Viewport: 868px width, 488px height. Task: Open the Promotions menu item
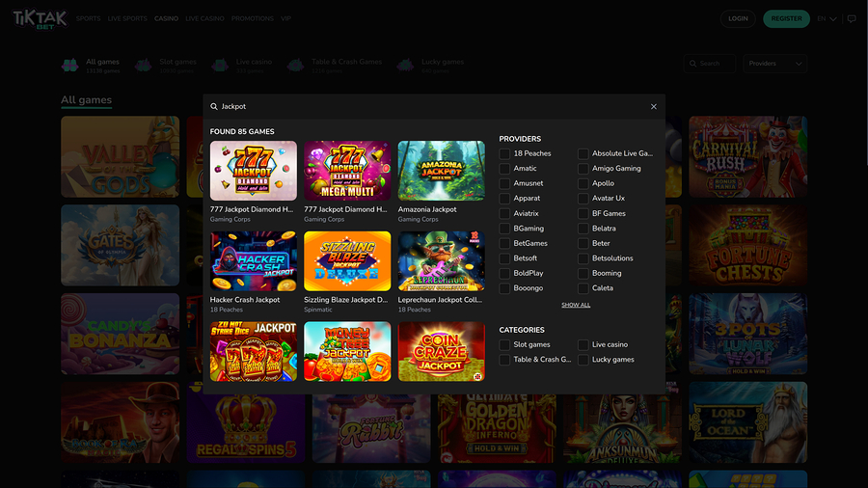[x=253, y=19]
